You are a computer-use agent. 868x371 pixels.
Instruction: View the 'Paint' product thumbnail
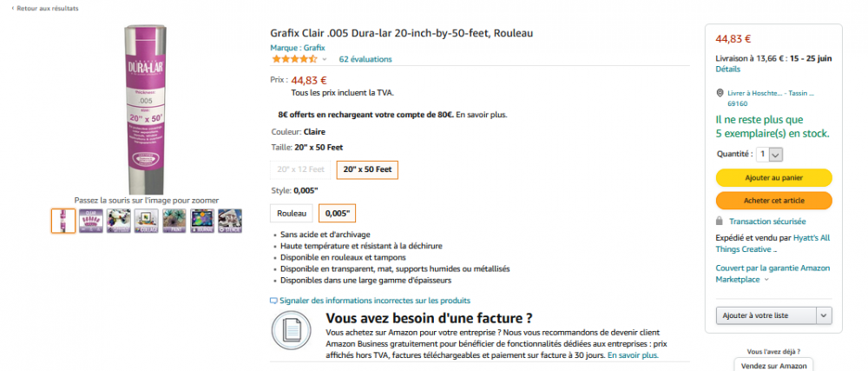(x=174, y=221)
